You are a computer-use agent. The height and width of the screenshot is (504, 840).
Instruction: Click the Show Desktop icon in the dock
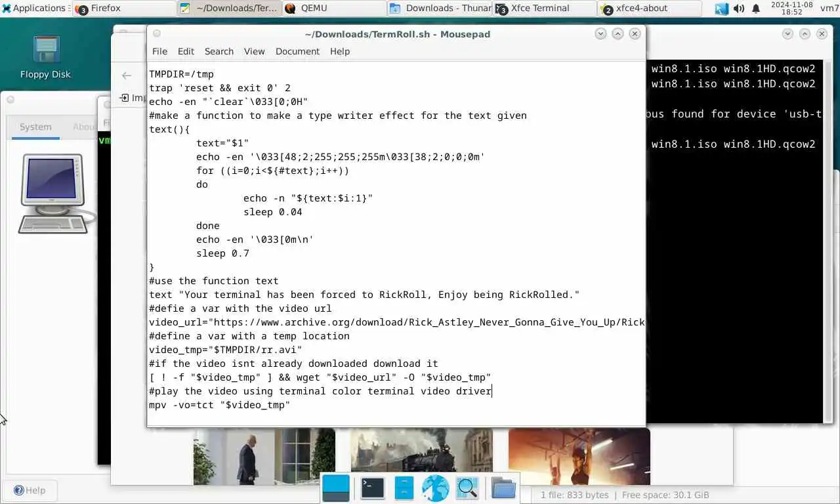[x=336, y=488]
